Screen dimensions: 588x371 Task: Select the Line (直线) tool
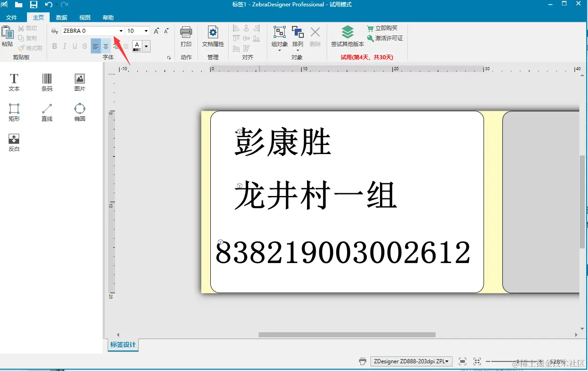pyautogui.click(x=47, y=113)
